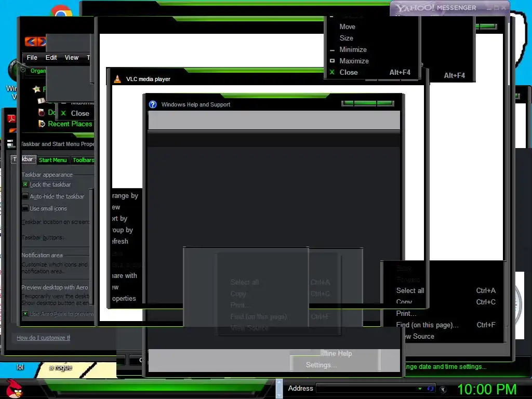Screen dimensions: 532x399
Task: Click the Maximize square glyph in system menu
Action: (332, 61)
